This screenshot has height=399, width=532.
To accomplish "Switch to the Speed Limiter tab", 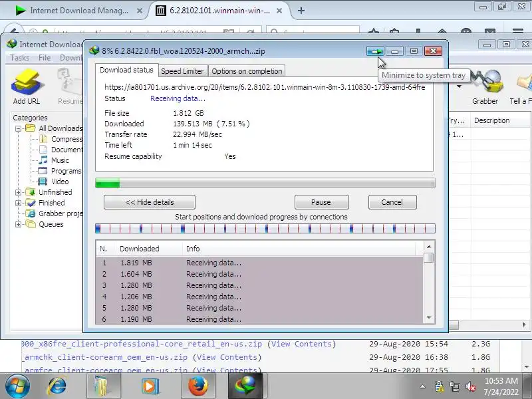I will pos(182,71).
